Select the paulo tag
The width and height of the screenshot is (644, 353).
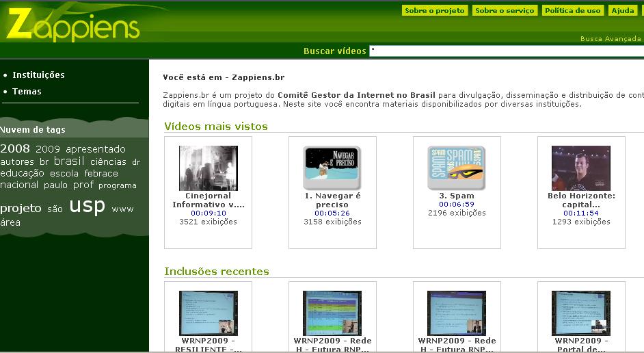pos(55,185)
